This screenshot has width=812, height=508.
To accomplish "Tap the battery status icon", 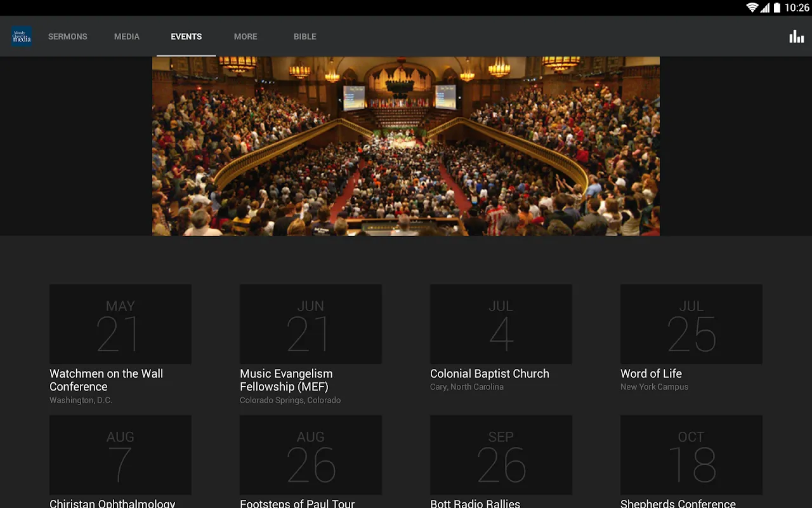I will pos(777,8).
